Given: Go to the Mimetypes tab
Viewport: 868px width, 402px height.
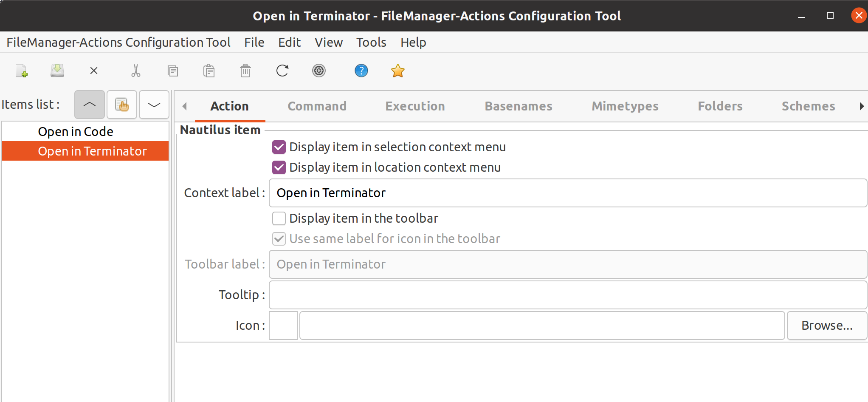Looking at the screenshot, I should tap(625, 106).
